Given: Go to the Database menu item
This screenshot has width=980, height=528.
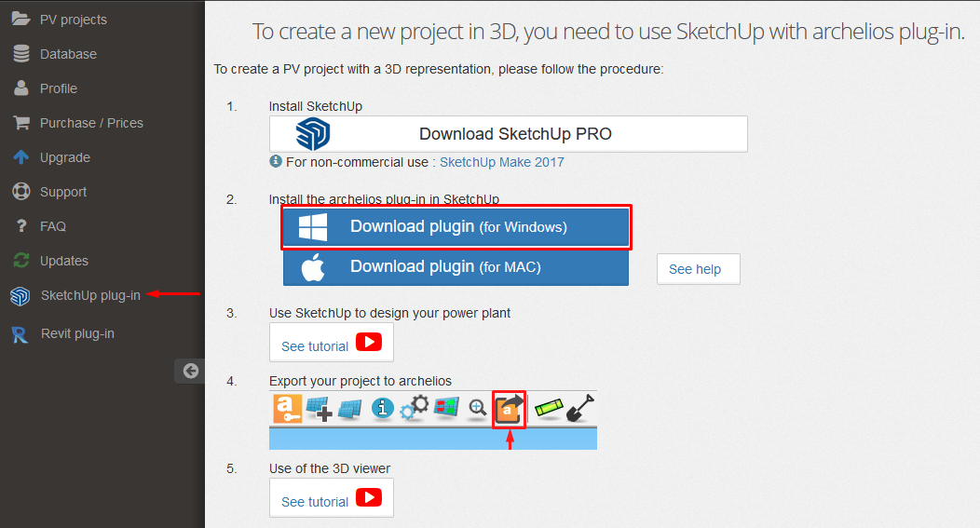Looking at the screenshot, I should point(68,54).
